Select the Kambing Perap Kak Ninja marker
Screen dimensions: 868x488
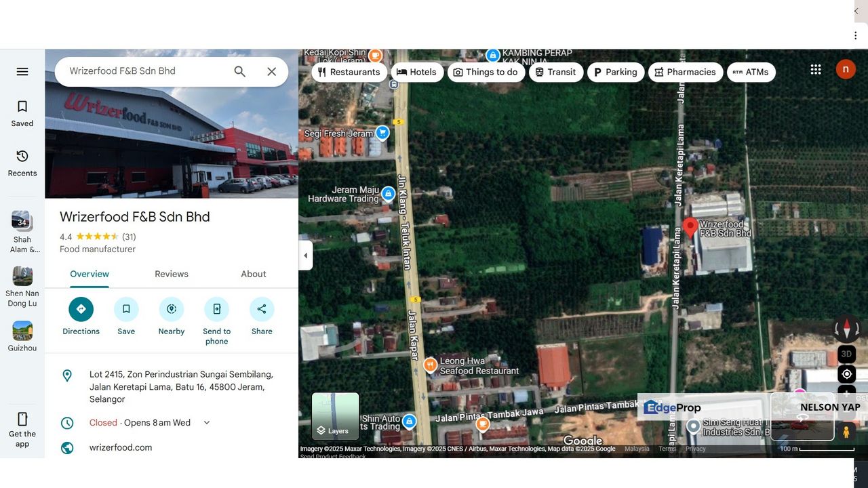(x=493, y=54)
